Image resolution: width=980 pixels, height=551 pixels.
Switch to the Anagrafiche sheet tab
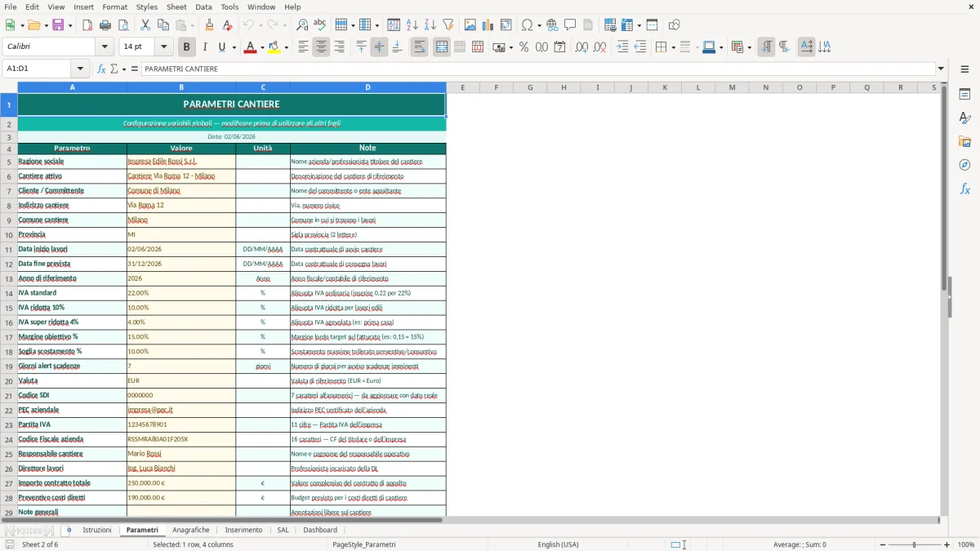click(191, 530)
